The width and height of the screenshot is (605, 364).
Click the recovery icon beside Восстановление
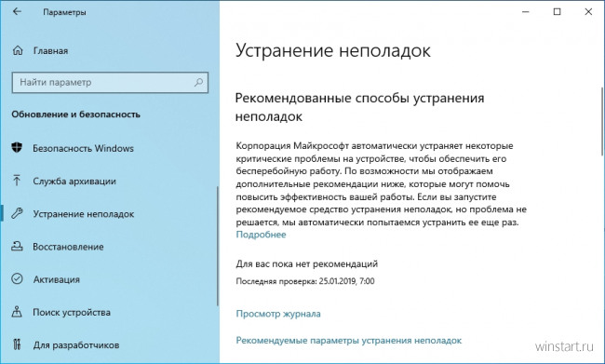(17, 247)
